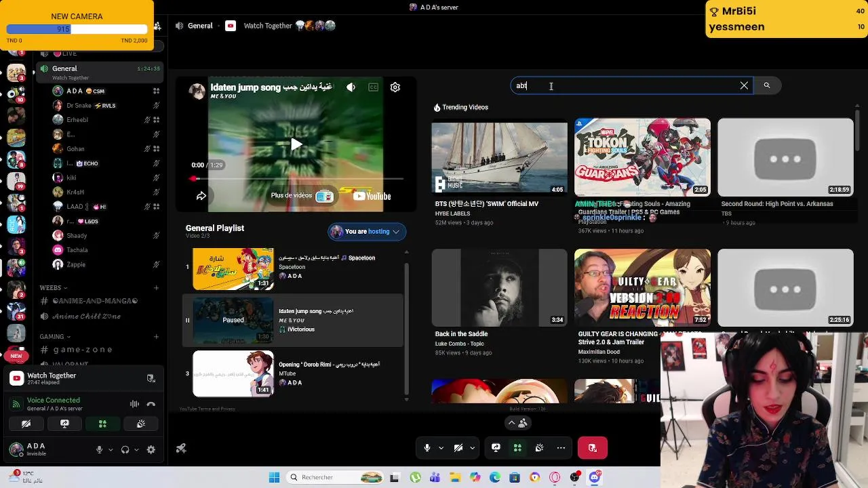The width and height of the screenshot is (868, 488).
Task: Open Guilty Gear Version reaction thumbnail
Action: click(642, 287)
